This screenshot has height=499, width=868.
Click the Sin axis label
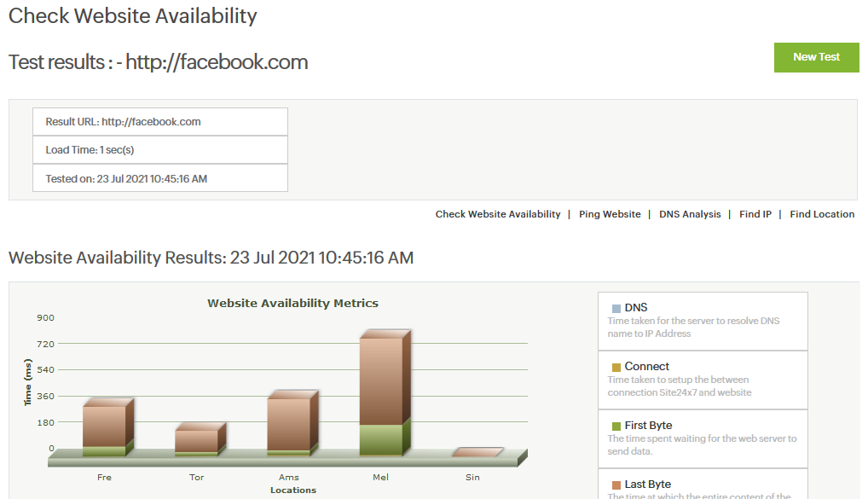pos(472,478)
